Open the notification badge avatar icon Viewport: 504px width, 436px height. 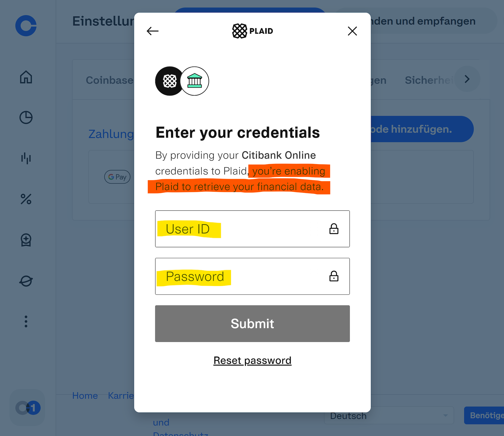(x=28, y=408)
